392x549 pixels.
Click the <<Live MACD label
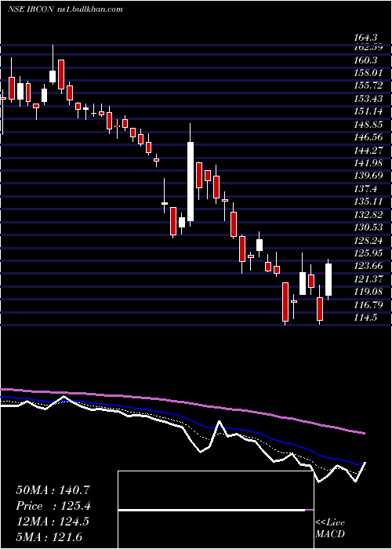pyautogui.click(x=330, y=528)
